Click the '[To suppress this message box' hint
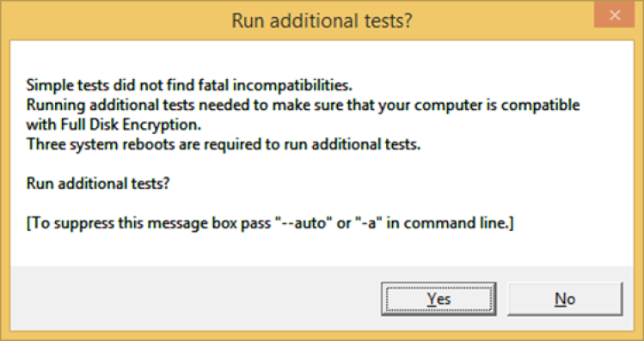644x341 pixels. pos(270,222)
